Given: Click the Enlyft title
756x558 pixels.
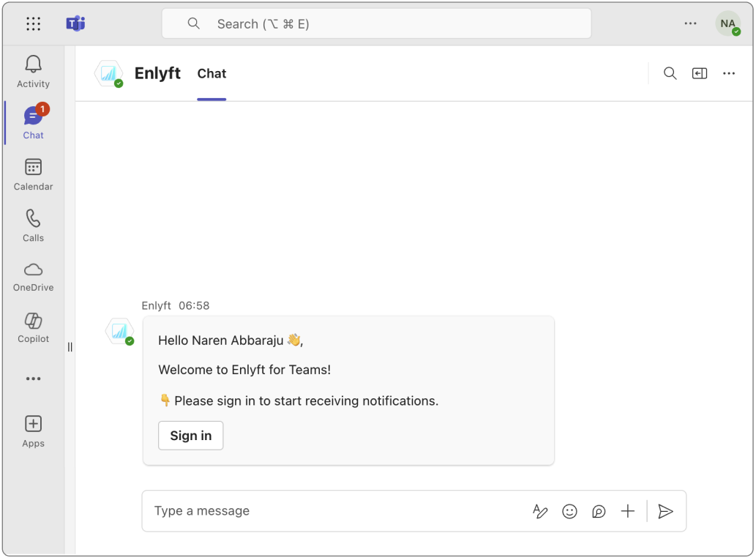Looking at the screenshot, I should click(157, 73).
